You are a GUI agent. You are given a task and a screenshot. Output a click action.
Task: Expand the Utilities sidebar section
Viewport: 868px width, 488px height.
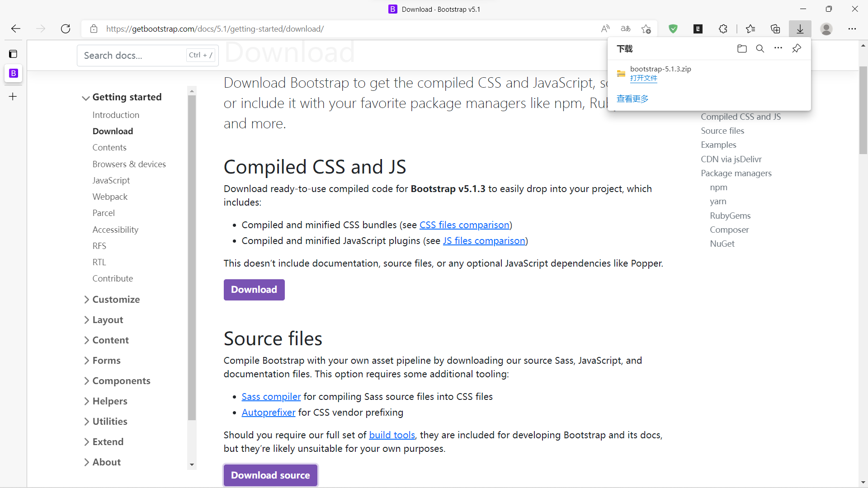(x=109, y=422)
